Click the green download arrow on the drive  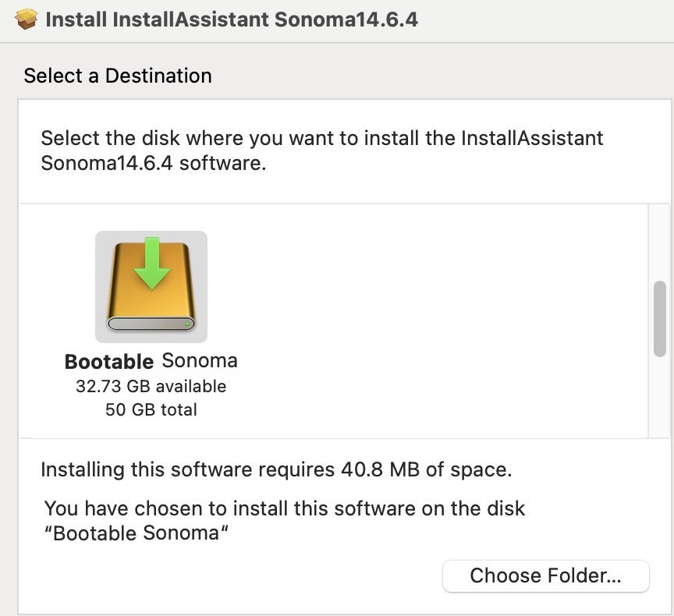click(x=151, y=265)
